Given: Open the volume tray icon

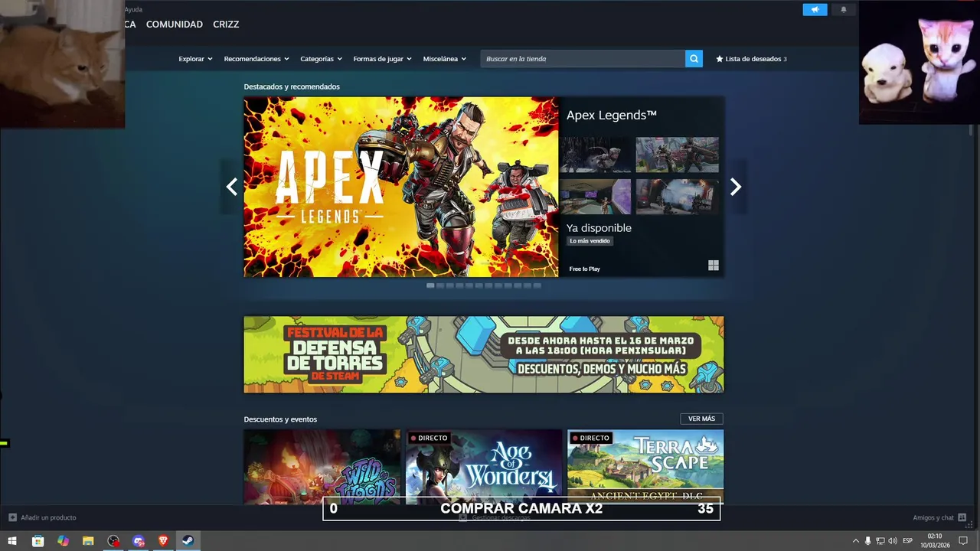Looking at the screenshot, I should pyautogui.click(x=892, y=541).
